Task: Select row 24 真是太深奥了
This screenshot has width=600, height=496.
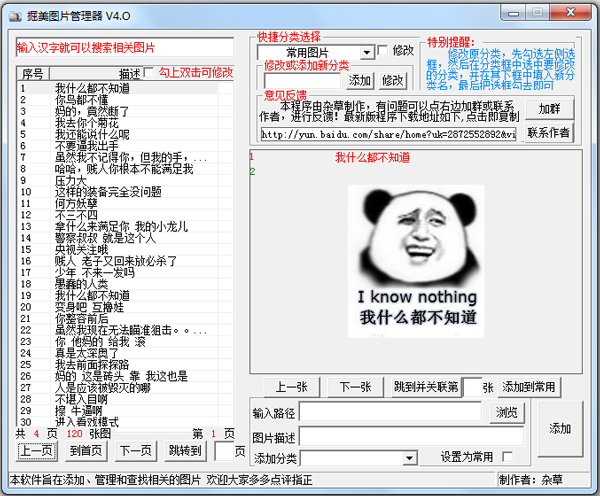Action: click(125, 353)
